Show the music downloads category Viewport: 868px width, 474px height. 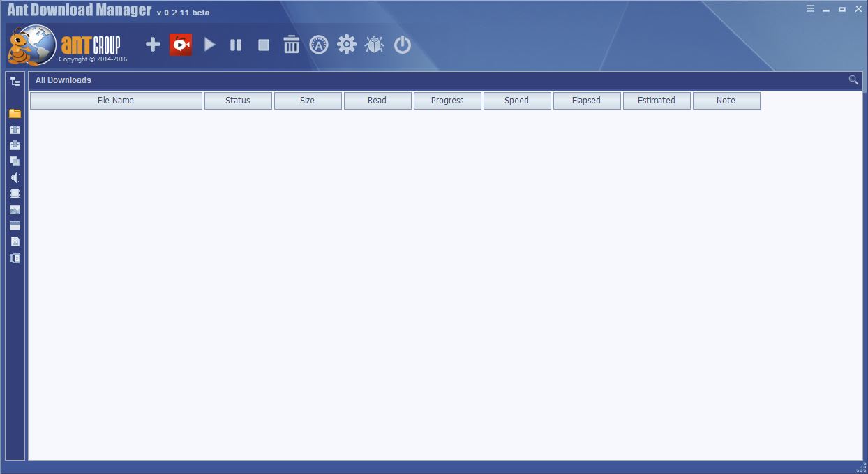(14, 177)
